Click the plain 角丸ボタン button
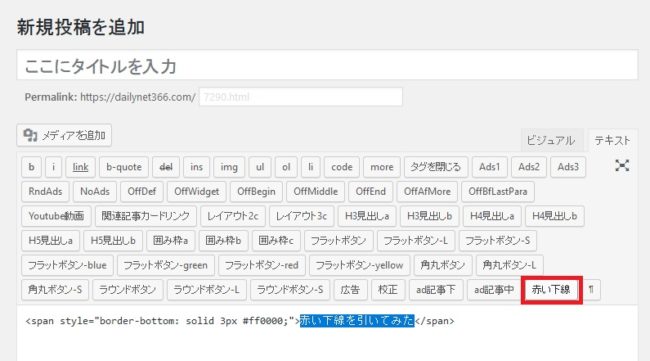This screenshot has width=650, height=361. tap(443, 265)
